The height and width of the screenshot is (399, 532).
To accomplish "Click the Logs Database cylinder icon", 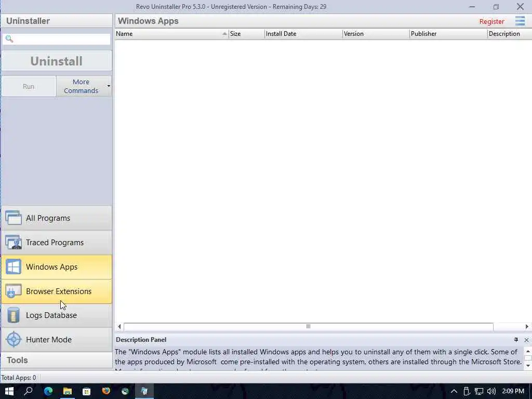I will [14, 315].
